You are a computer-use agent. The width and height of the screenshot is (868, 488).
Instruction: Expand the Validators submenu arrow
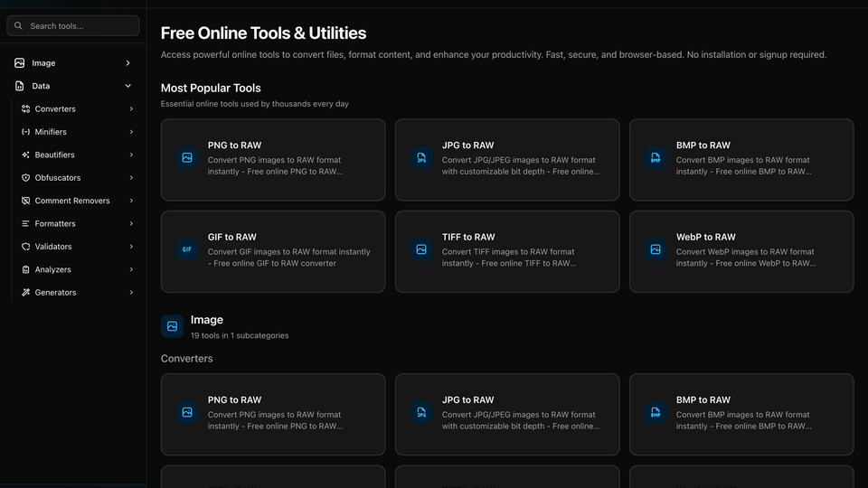pyautogui.click(x=131, y=247)
